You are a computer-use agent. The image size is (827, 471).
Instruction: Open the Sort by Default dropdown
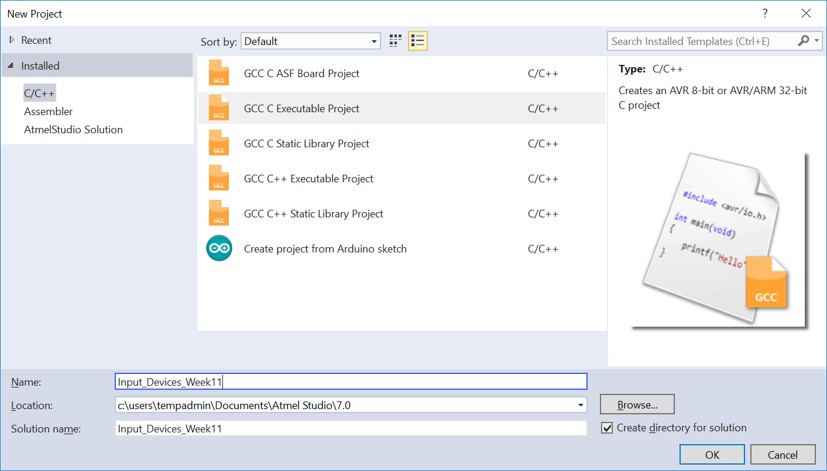(x=311, y=41)
